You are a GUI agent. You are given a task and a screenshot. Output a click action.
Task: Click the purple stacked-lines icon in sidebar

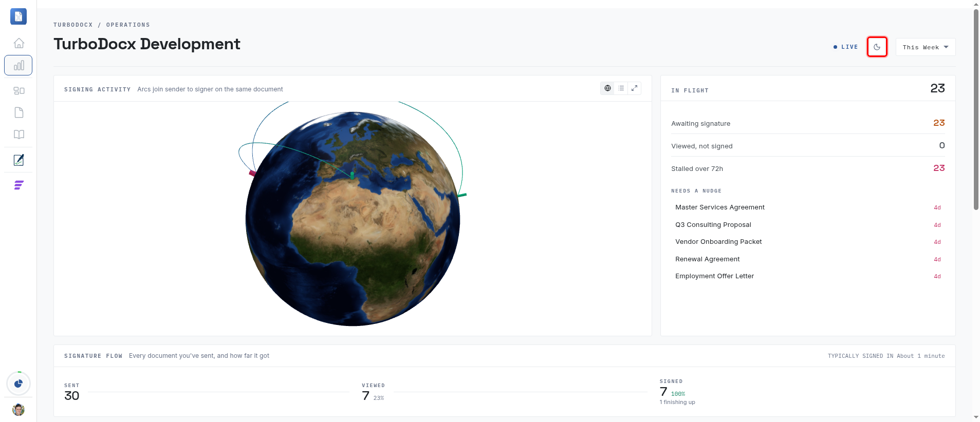coord(19,185)
